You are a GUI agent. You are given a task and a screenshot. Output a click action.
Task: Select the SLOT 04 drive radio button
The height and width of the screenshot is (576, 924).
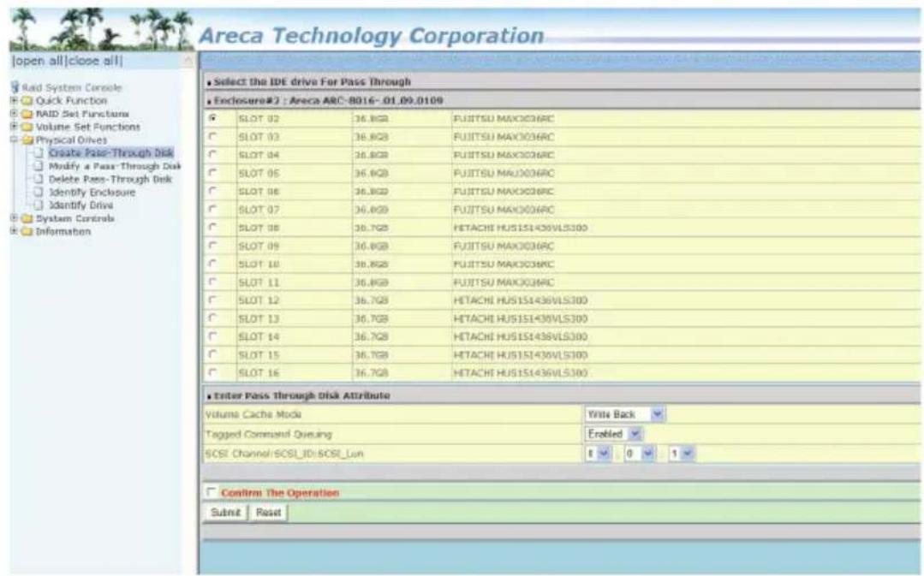pyautogui.click(x=212, y=155)
